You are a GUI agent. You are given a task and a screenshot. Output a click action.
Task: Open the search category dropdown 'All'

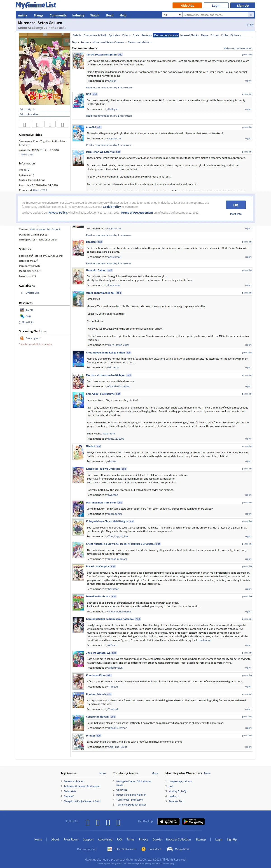click(172, 15)
